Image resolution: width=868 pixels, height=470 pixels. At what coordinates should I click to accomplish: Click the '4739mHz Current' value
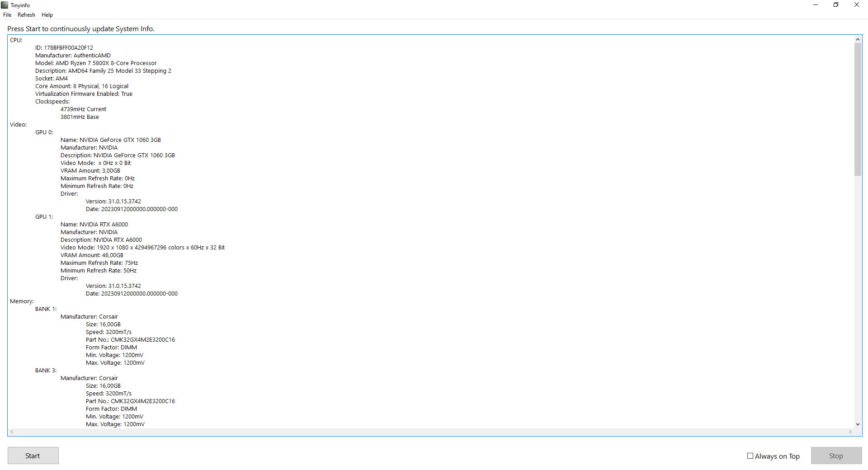[x=83, y=109]
